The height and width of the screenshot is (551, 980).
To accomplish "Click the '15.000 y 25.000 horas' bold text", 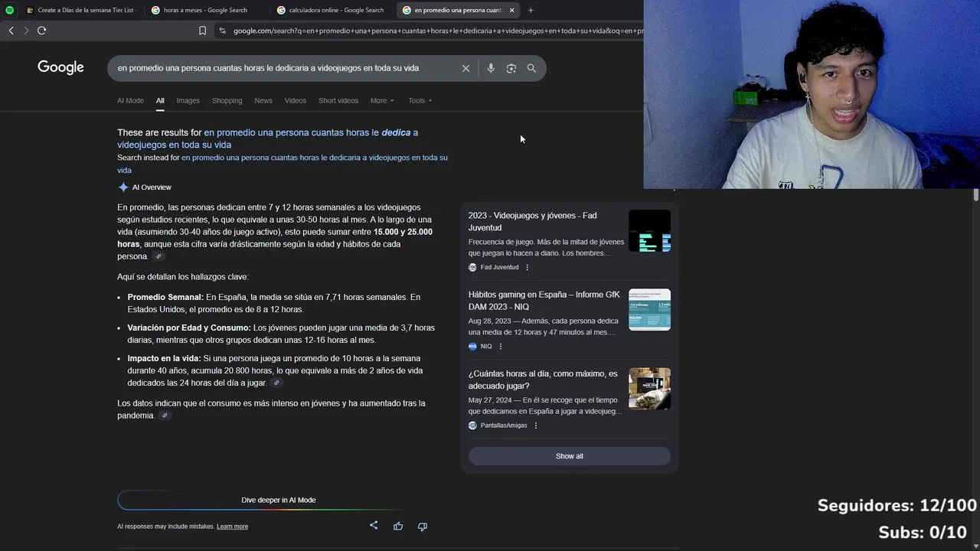I will [x=275, y=238].
